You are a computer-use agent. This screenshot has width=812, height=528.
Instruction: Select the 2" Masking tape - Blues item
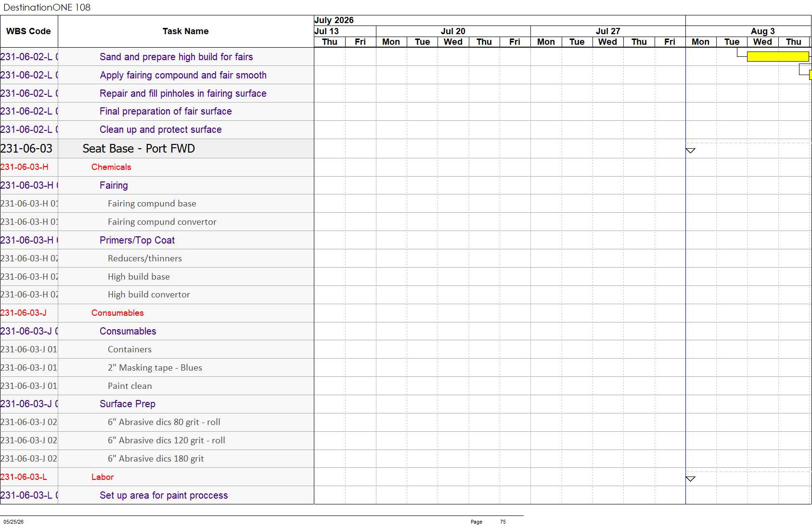[155, 368]
